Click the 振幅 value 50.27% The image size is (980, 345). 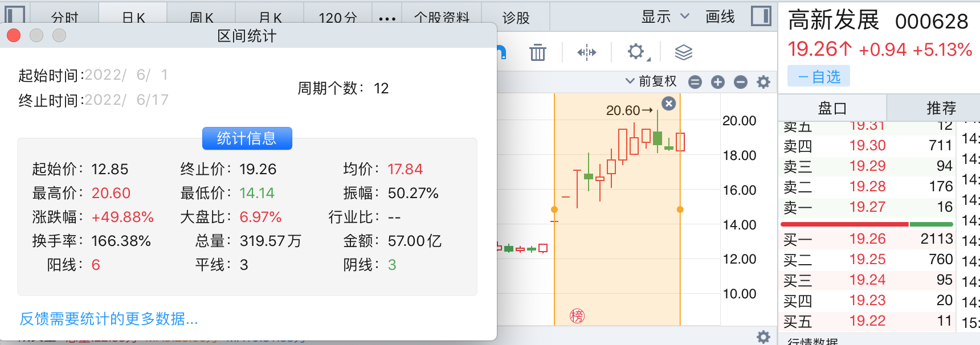(x=413, y=193)
